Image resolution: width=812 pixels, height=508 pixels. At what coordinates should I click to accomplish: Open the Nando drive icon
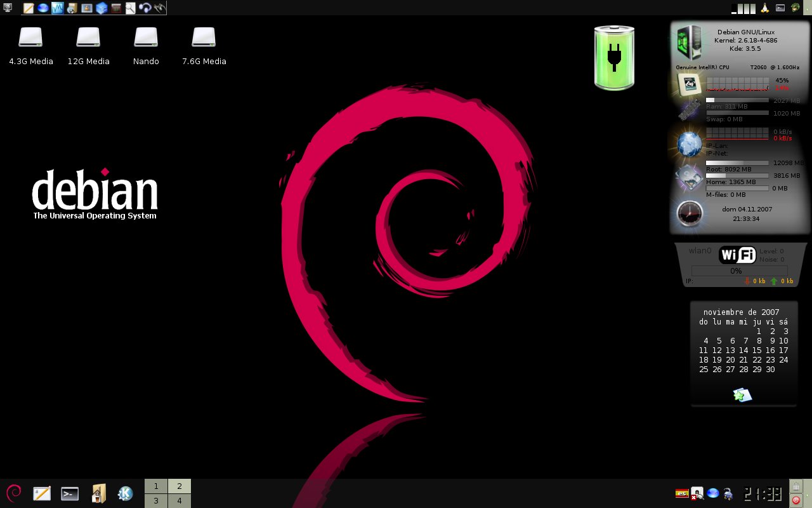coord(146,38)
